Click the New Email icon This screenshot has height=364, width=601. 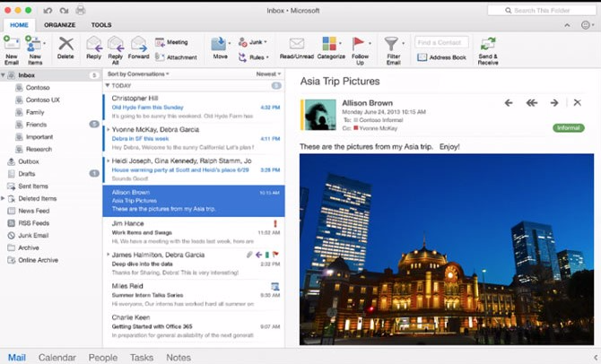12,45
